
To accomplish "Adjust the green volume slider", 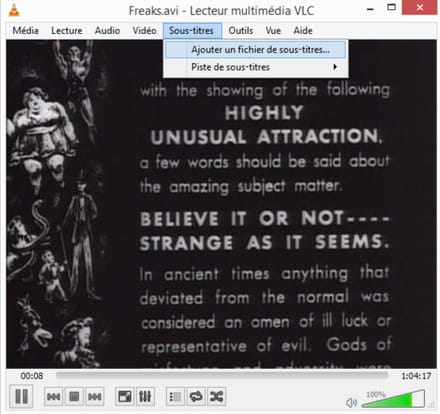I will [x=393, y=399].
